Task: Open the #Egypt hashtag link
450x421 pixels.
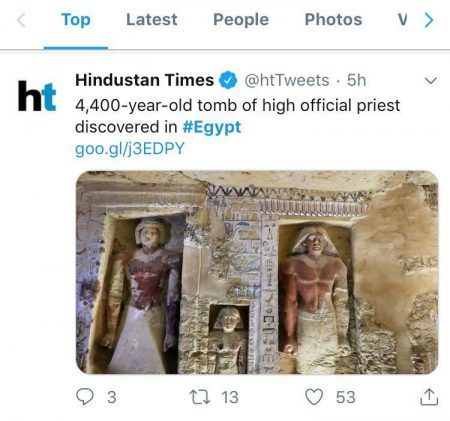Action: point(212,128)
